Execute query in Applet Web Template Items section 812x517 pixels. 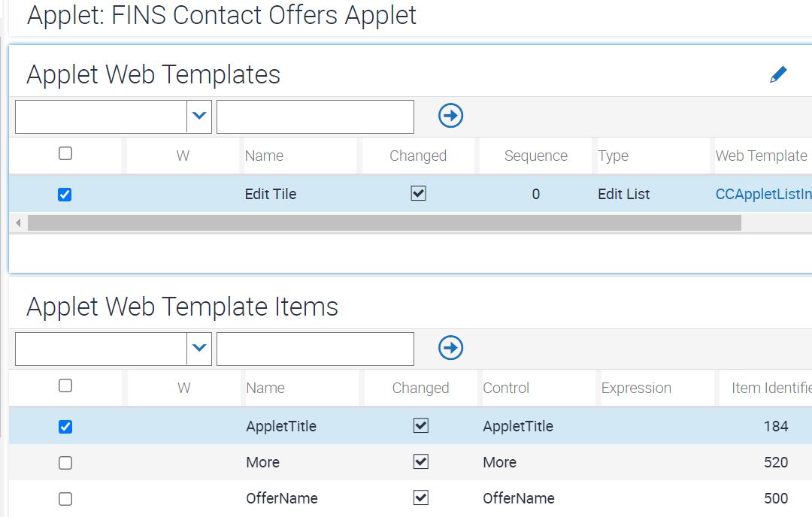coord(450,348)
